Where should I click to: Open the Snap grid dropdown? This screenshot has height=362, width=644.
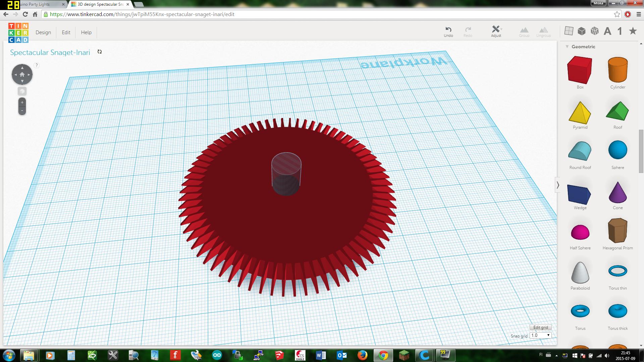click(x=541, y=335)
